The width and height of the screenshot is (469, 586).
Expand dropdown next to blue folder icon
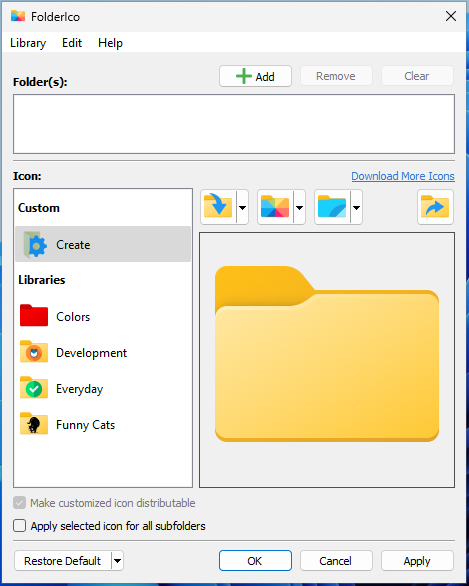click(x=357, y=207)
